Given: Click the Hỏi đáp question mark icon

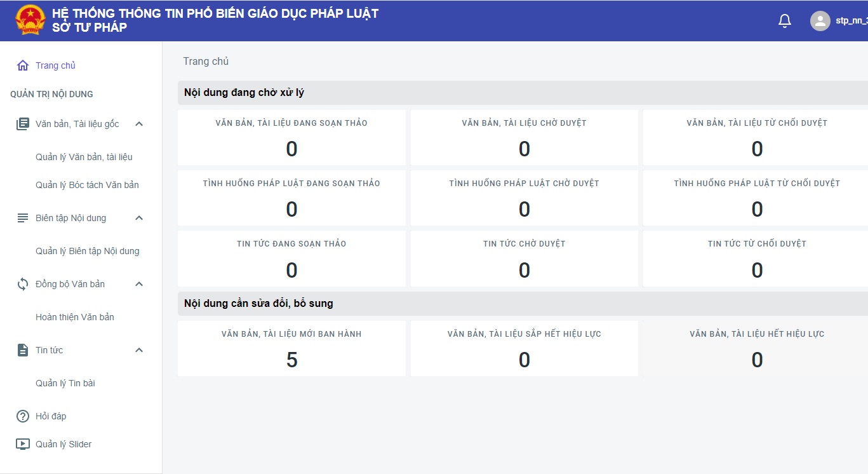Looking at the screenshot, I should pyautogui.click(x=23, y=416).
